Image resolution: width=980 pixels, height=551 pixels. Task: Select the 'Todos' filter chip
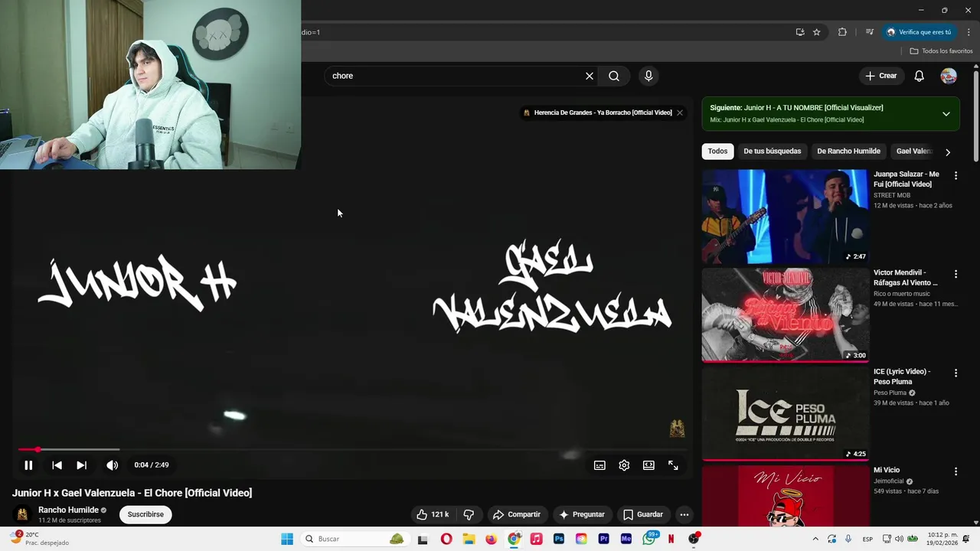pyautogui.click(x=717, y=151)
